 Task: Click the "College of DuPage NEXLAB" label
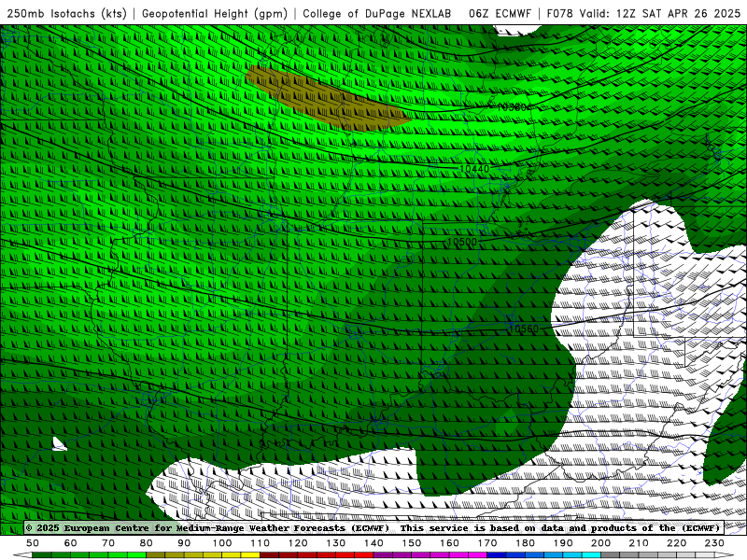tap(376, 13)
